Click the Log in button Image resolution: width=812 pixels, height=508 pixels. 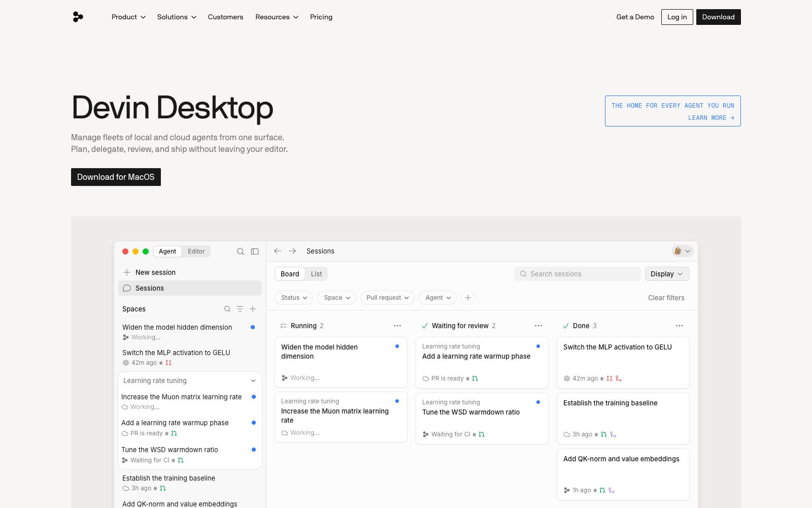[x=677, y=17]
